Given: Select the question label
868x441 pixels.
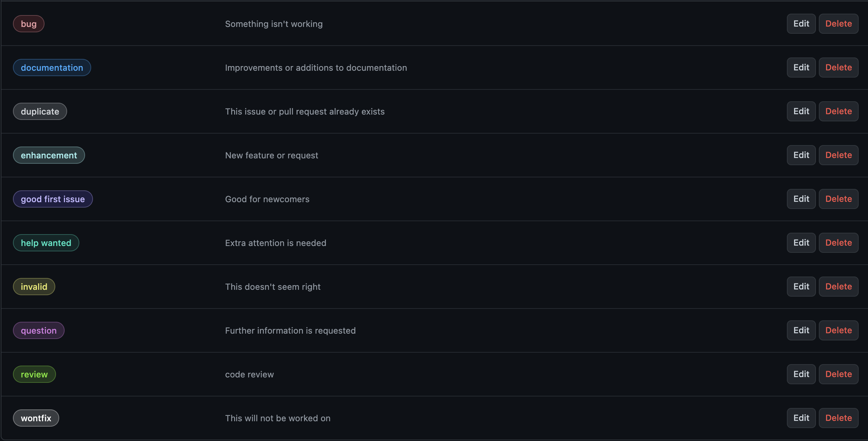Looking at the screenshot, I should [39, 331].
